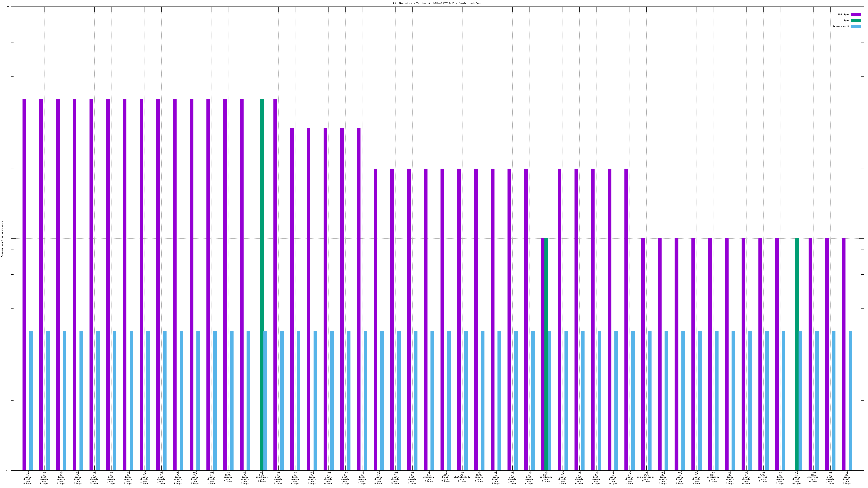
Task: Click the RBL Statistics chart title
Action: pos(437,3)
